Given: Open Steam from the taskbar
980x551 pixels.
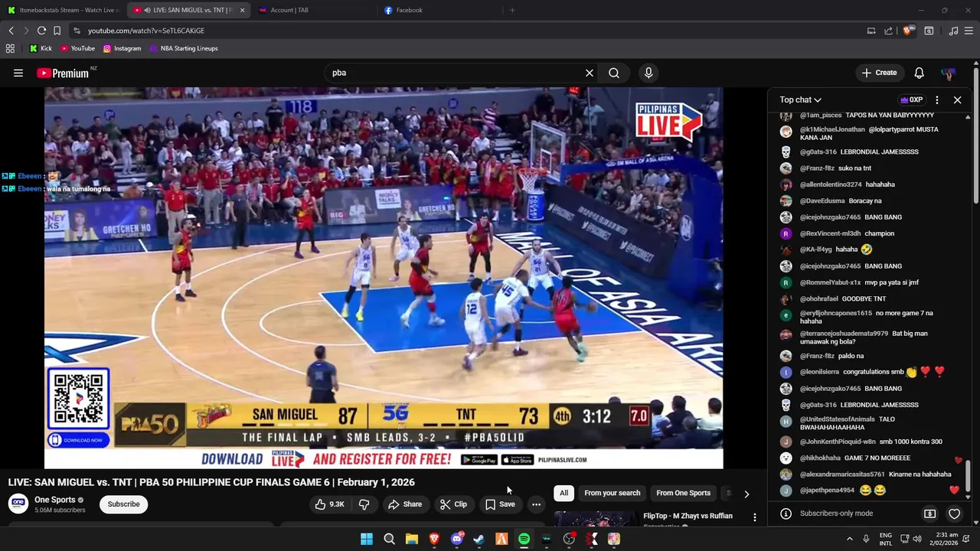Looking at the screenshot, I should pyautogui.click(x=479, y=539).
